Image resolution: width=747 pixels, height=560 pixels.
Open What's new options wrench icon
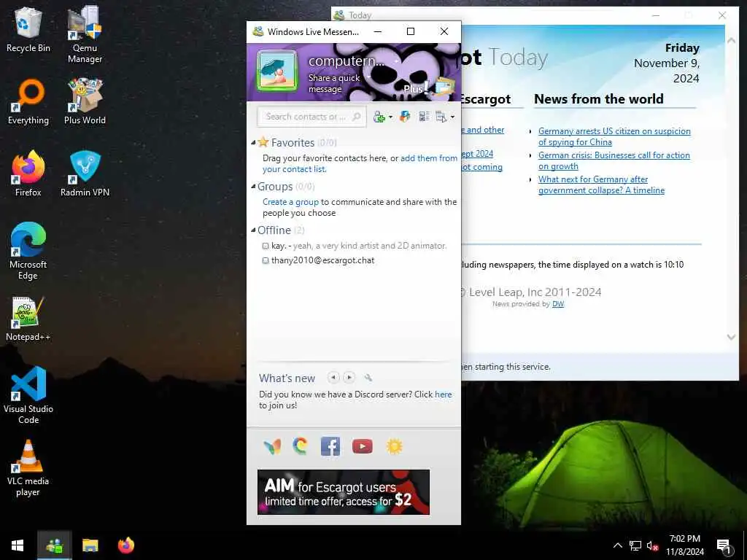tap(368, 378)
